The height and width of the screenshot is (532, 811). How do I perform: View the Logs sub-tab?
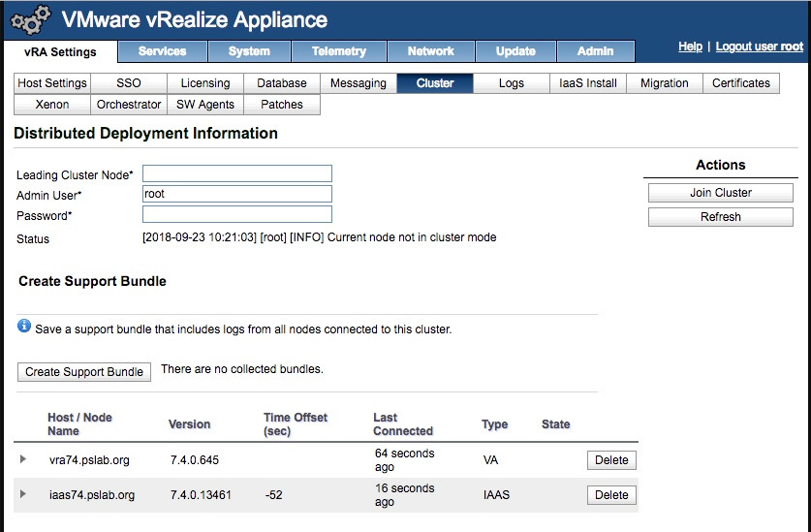click(x=512, y=83)
